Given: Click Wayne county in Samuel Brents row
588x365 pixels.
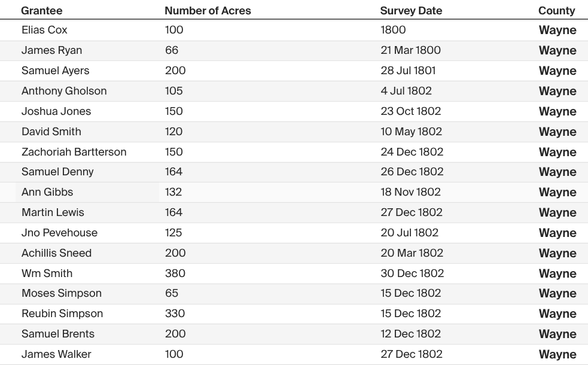Looking at the screenshot, I should coord(557,334).
